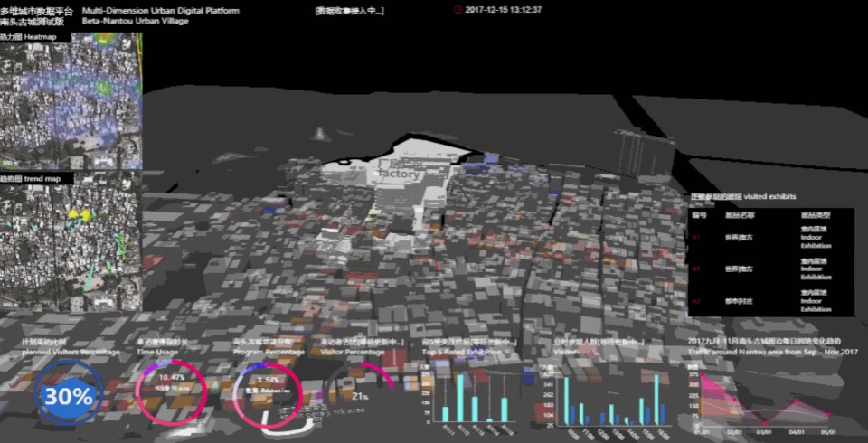This screenshot has width=868, height=443.
Task: Click the tallest bar in Top 5 Rated Exhibition
Action: coord(461,398)
